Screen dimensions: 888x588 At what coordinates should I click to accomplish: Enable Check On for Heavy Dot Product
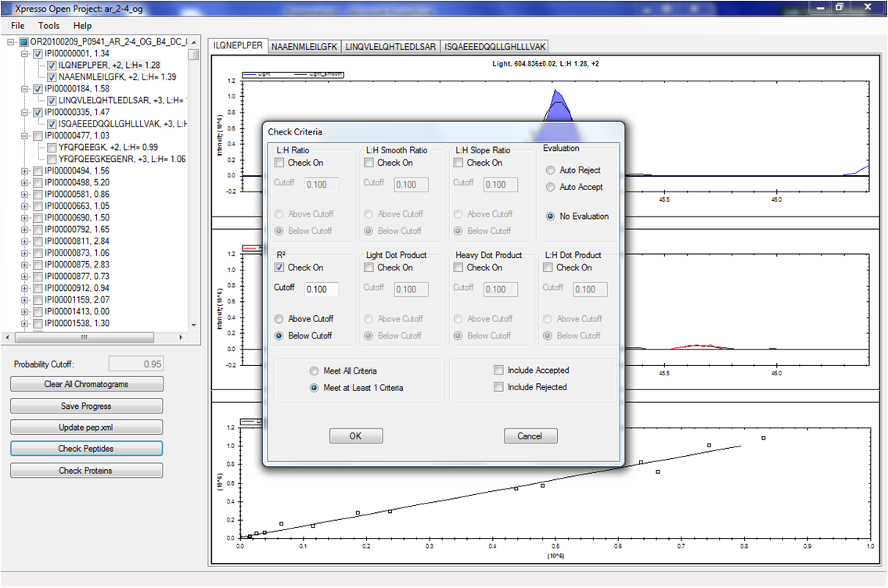[x=459, y=267]
